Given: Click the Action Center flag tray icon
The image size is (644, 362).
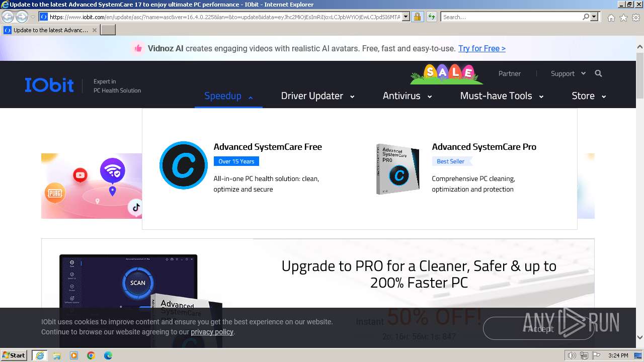Looking at the screenshot, I should click(595, 355).
